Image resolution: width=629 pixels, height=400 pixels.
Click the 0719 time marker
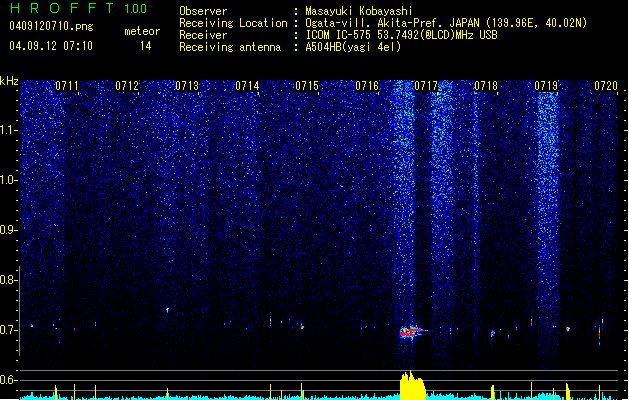click(546, 86)
